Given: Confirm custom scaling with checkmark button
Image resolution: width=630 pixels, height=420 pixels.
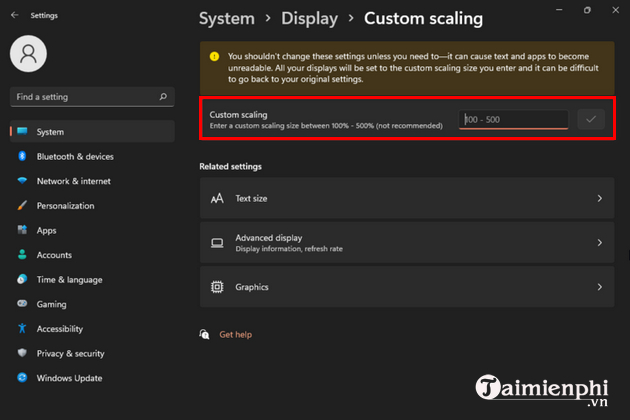Looking at the screenshot, I should pos(591,119).
